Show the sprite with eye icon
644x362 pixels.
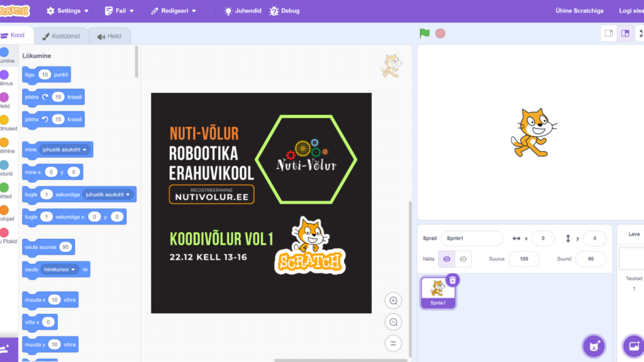pos(447,259)
